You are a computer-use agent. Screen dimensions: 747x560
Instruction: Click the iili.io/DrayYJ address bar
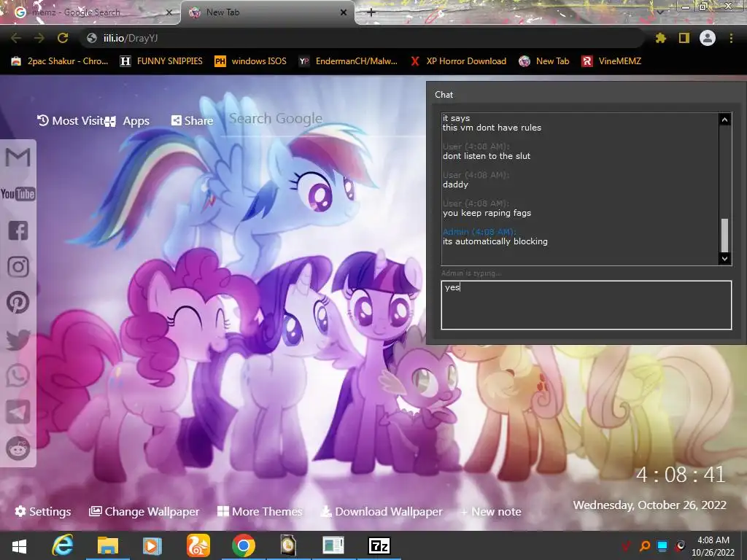[362, 38]
